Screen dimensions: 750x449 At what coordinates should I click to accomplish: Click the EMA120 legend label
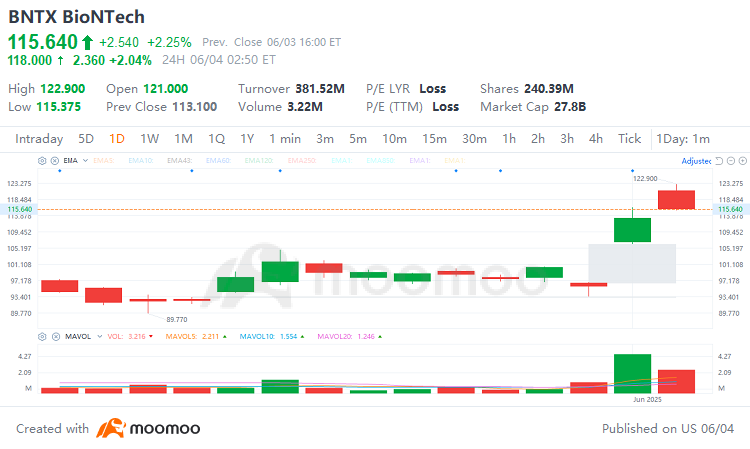259,161
